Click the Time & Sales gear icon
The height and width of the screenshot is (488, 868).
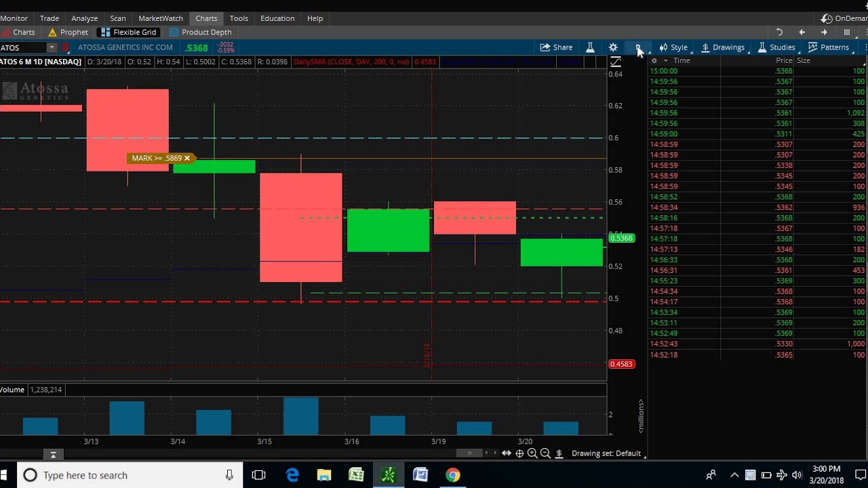[654, 60]
